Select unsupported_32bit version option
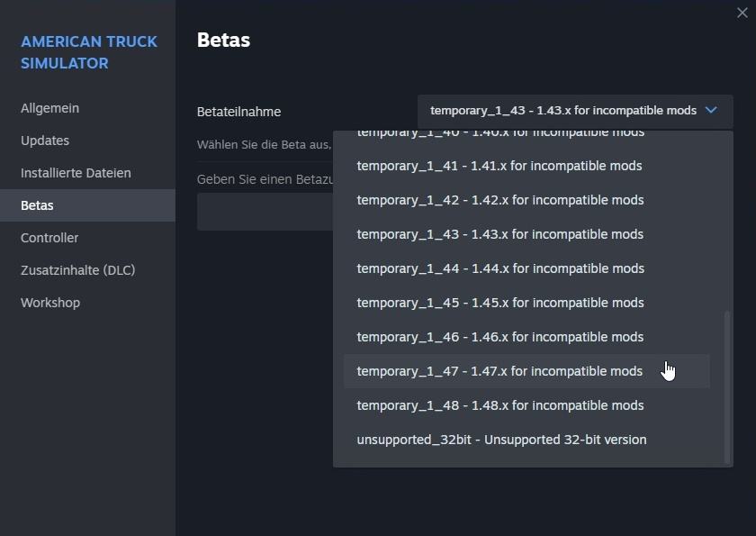756x536 pixels. (526, 440)
